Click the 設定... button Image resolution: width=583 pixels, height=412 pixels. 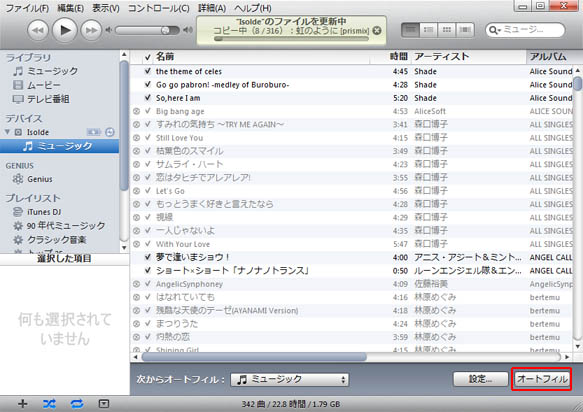coord(480,379)
